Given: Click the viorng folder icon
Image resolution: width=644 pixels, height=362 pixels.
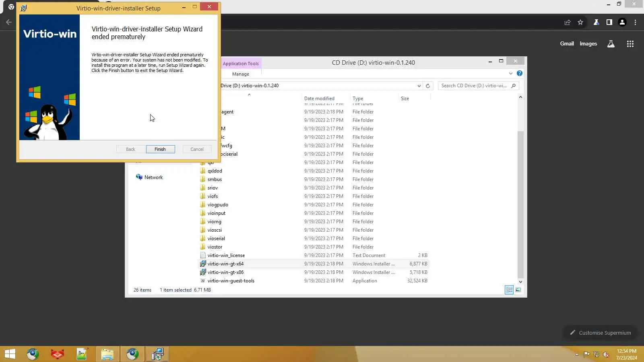Looking at the screenshot, I should pos(203,222).
